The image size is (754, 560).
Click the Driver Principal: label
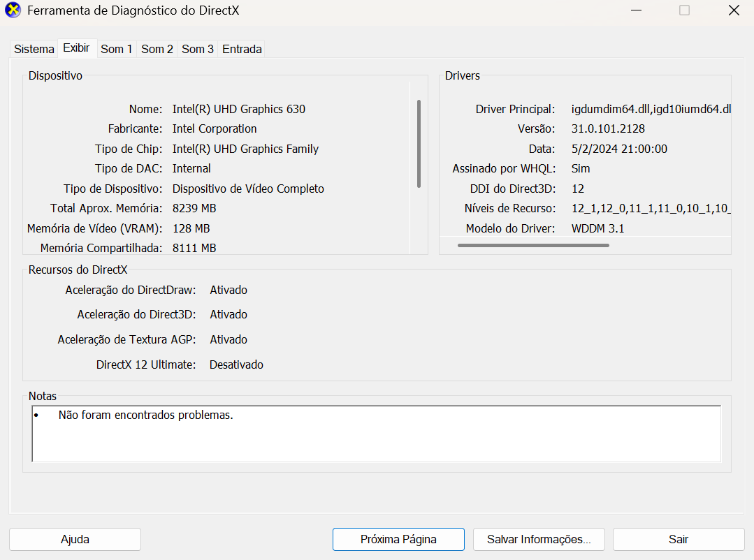pos(515,109)
